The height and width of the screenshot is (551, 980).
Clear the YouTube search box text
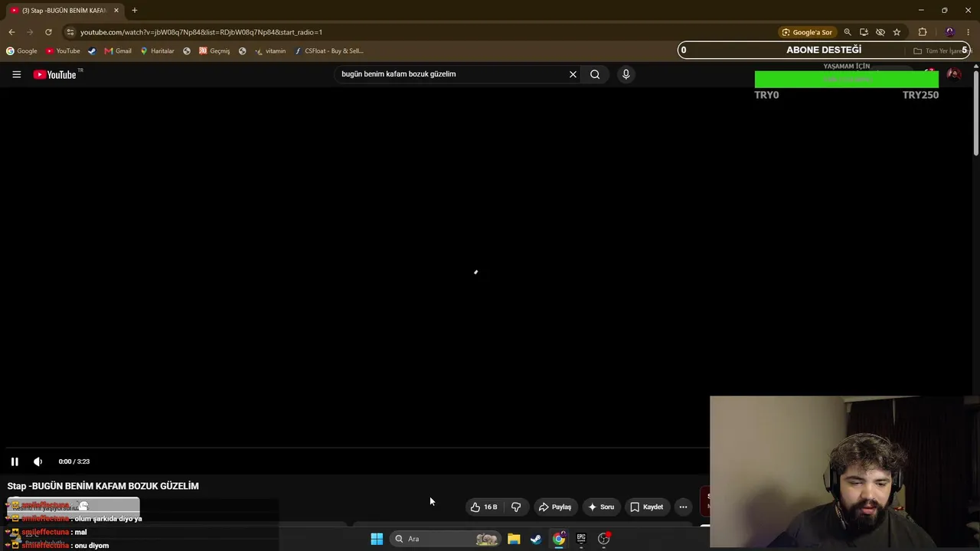click(573, 74)
